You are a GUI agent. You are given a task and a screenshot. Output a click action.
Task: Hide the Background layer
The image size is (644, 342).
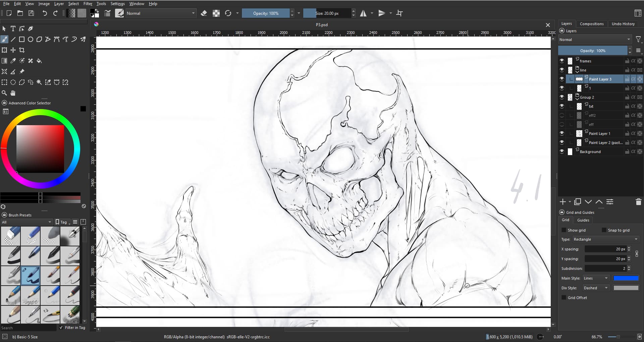pyautogui.click(x=562, y=151)
